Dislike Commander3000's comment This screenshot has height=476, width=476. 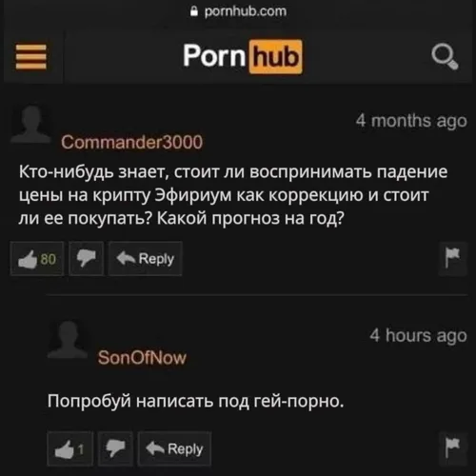pos(87,259)
